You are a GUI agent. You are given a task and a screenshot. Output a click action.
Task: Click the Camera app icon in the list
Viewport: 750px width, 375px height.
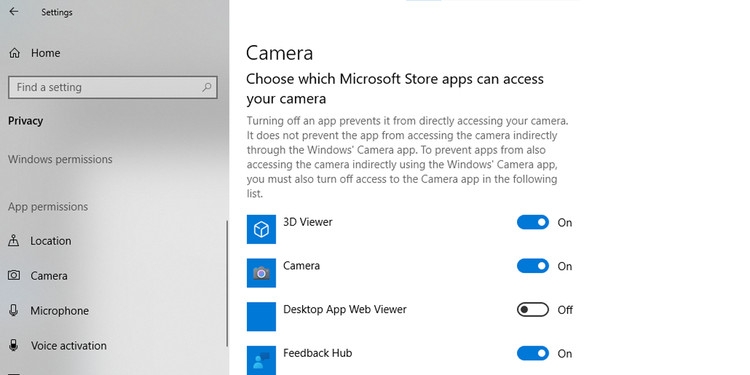[x=261, y=273]
